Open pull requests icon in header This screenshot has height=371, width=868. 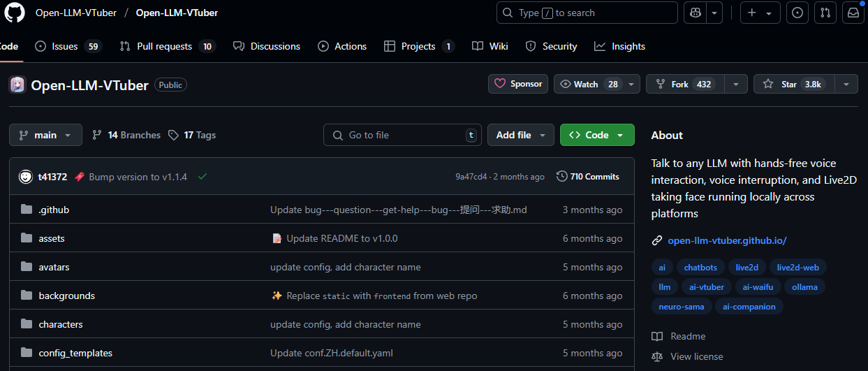pos(825,13)
